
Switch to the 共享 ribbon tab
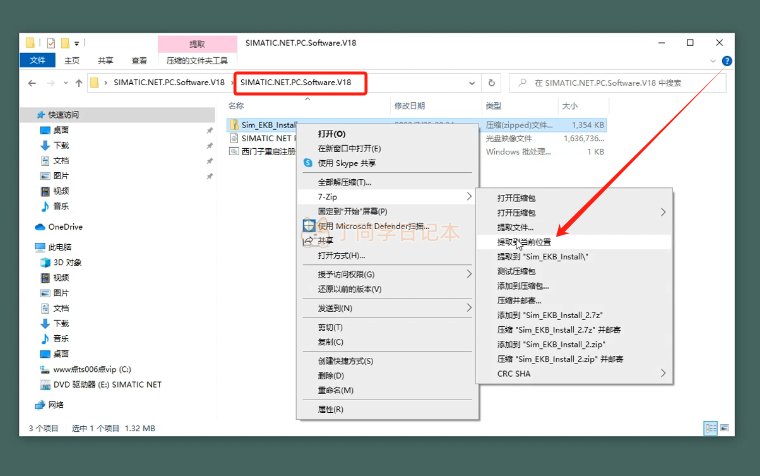coord(105,61)
